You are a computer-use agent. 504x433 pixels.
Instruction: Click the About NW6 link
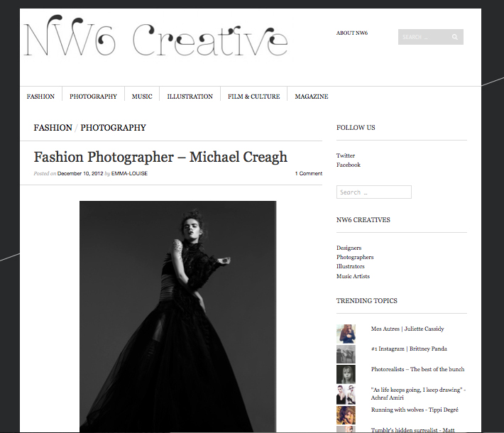click(x=352, y=33)
